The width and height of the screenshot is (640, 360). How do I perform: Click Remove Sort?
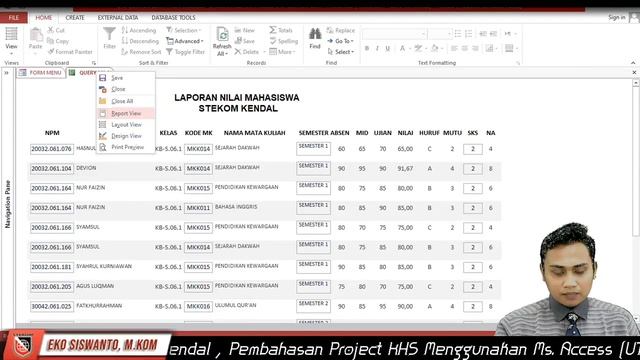(141, 52)
